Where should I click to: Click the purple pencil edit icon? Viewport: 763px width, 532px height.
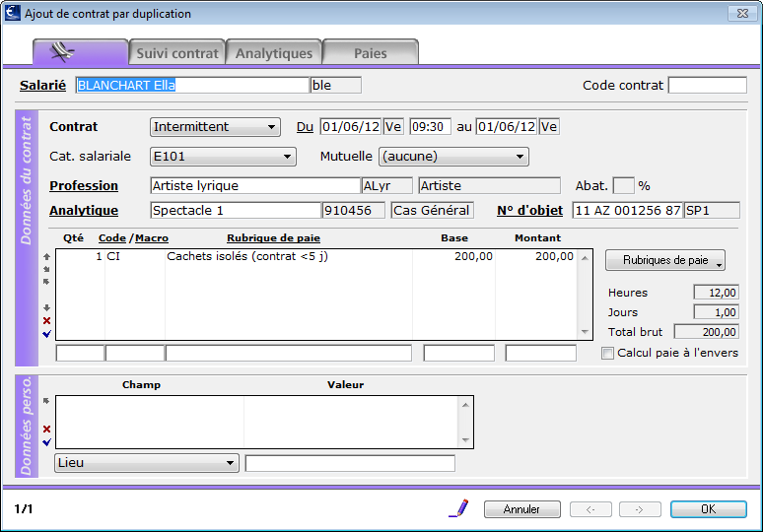pos(458,508)
